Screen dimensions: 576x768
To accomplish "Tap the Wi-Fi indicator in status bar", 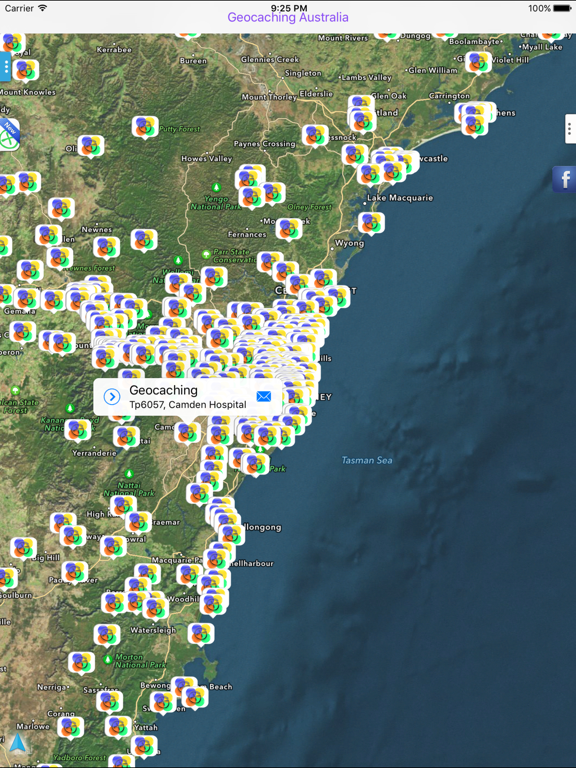I will pos(43,8).
